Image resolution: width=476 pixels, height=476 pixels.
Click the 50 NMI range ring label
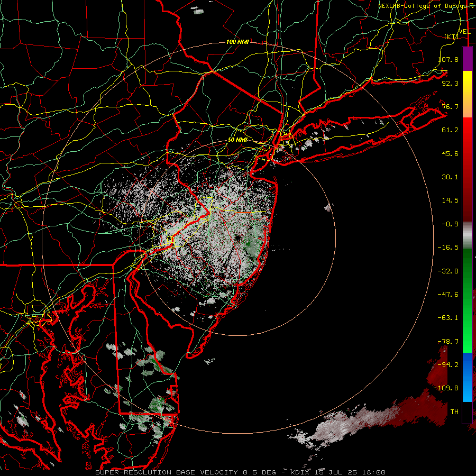coord(237,140)
